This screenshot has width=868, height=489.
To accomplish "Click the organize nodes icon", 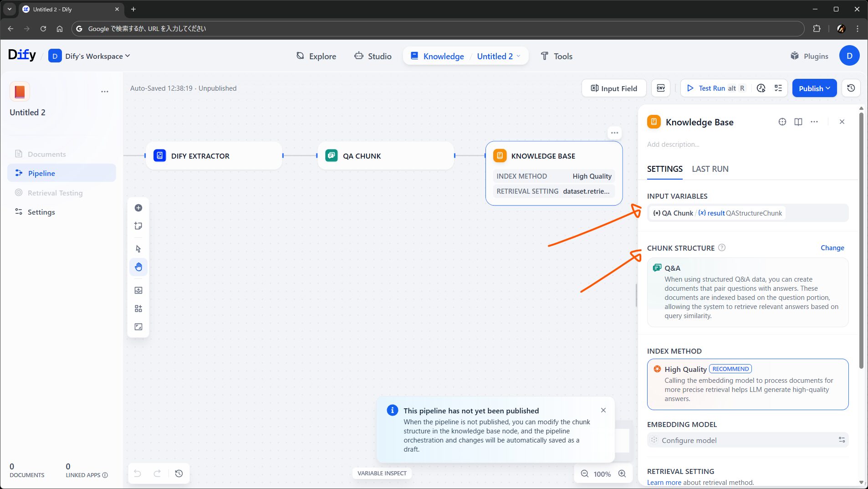I will 138,309.
